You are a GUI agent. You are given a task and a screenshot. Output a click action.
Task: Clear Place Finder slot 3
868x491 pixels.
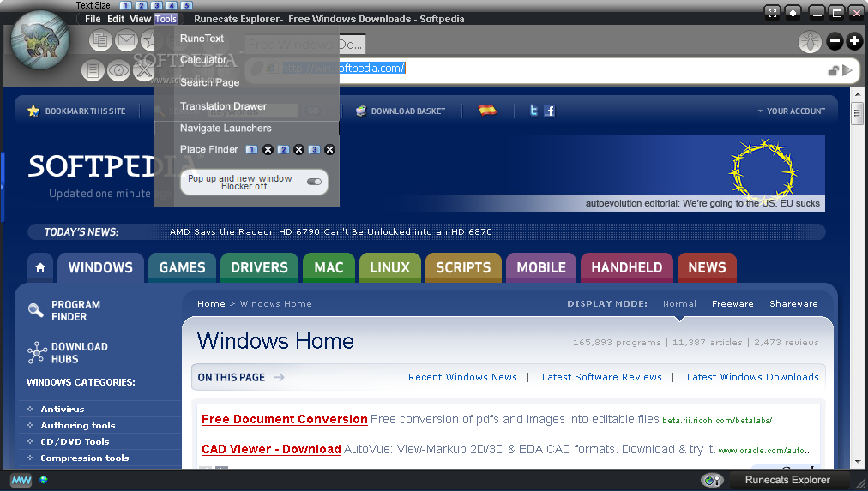330,149
